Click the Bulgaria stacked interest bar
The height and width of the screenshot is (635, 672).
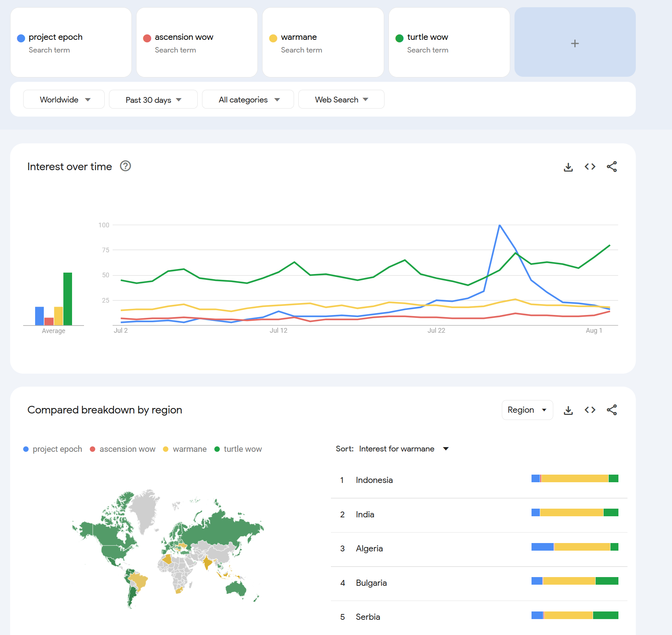click(x=575, y=581)
